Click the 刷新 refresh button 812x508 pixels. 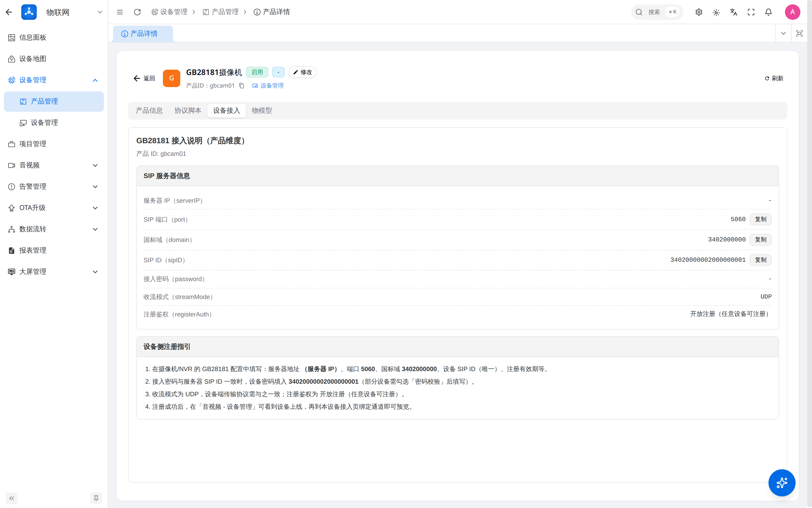(x=774, y=78)
